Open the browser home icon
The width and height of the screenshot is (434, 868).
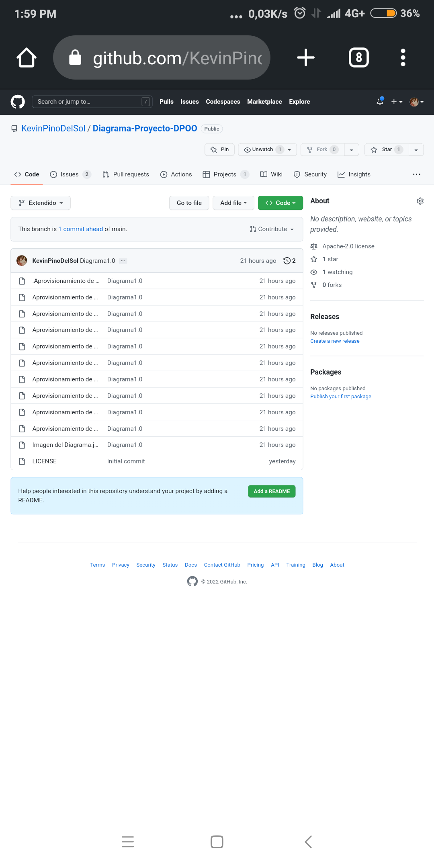click(26, 57)
